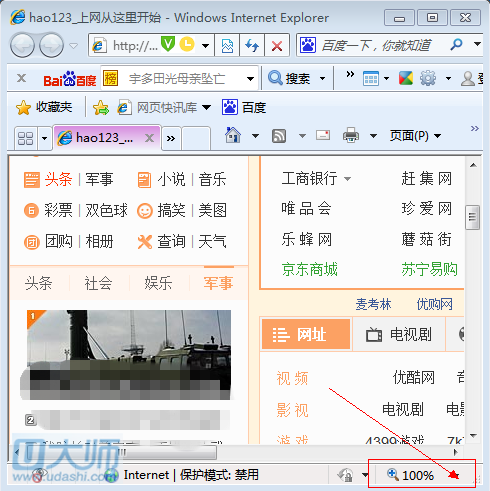Select the 电视剧 tab with TV icon
The width and height of the screenshot is (490, 491).
coord(399,334)
